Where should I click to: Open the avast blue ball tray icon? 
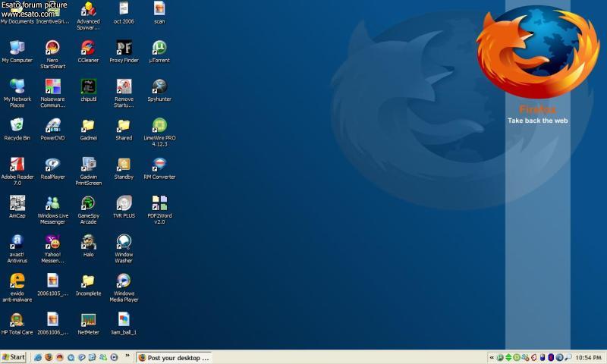[559, 358]
